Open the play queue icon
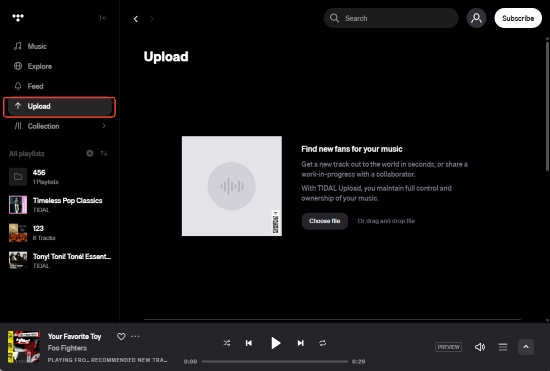This screenshot has width=550, height=371. 503,347
